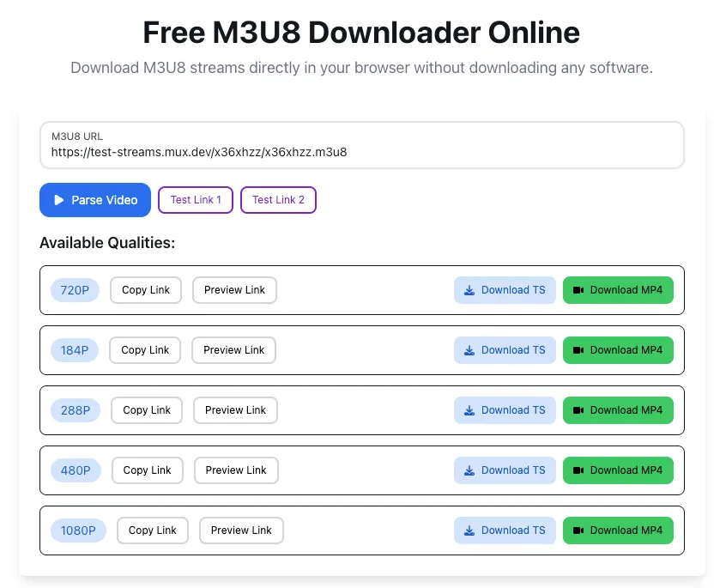
Task: Download the 480P video as MP4
Action: (618, 470)
